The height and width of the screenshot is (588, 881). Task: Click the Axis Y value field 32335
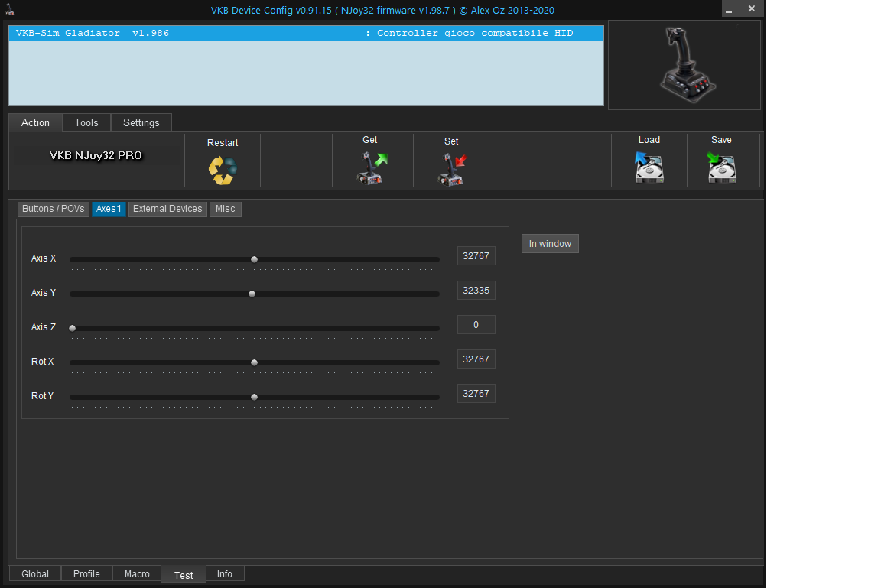476,291
